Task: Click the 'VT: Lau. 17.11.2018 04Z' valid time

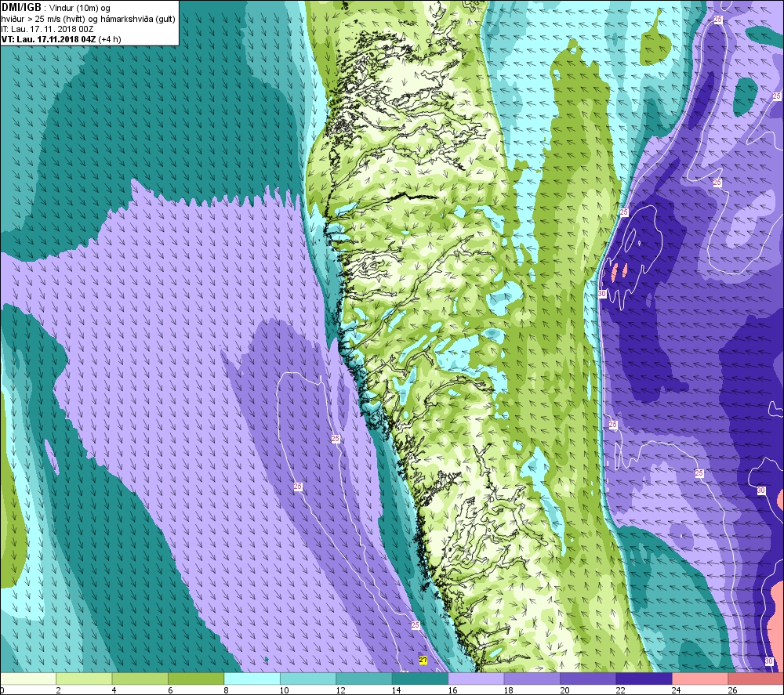Action: coord(49,39)
